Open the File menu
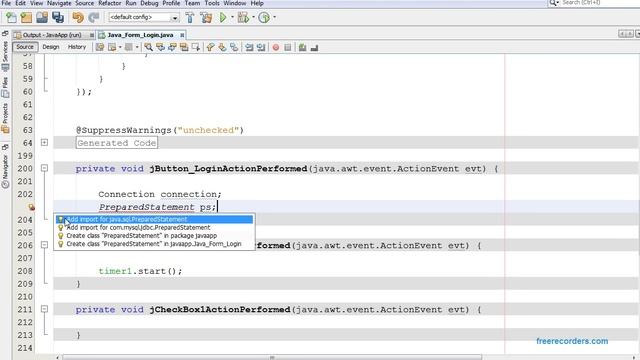This screenshot has width=640, height=360. (x=6, y=3)
